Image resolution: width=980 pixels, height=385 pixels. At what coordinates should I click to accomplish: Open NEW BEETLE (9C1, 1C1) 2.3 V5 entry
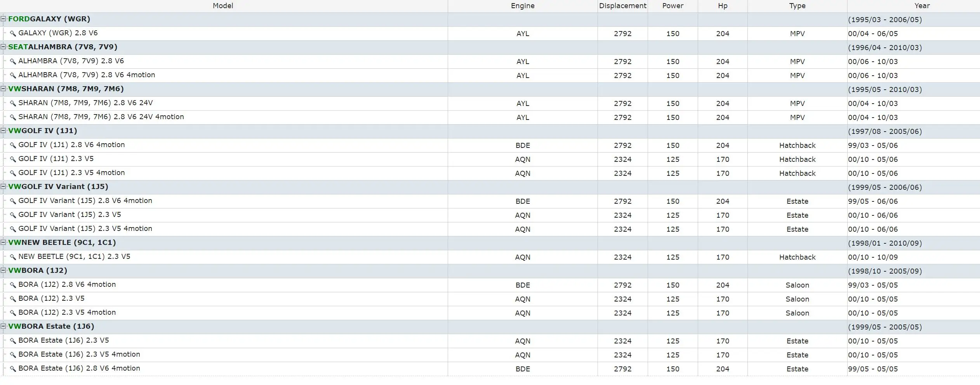75,257
